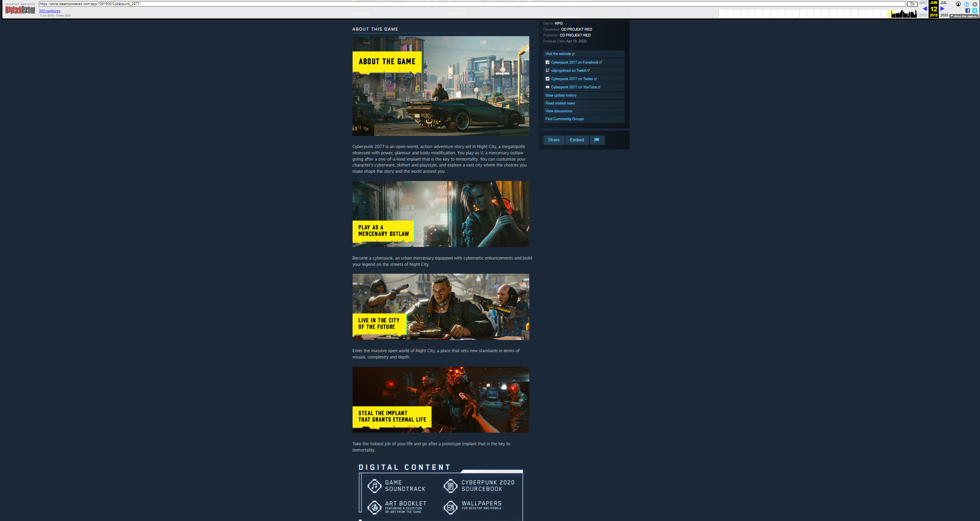Viewport: 980px width, 521px height.
Task: Click the Facebook icon beside Cyberpunk 2077 on Facebook
Action: (x=547, y=62)
